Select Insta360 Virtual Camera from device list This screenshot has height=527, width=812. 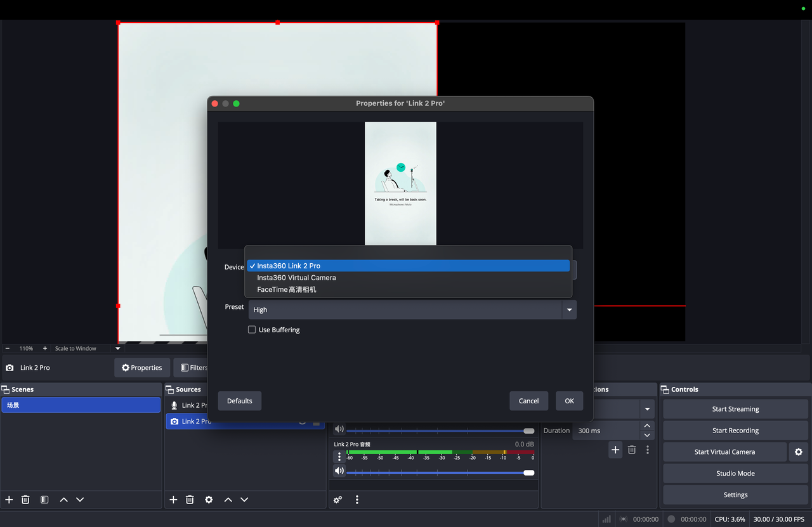click(296, 278)
